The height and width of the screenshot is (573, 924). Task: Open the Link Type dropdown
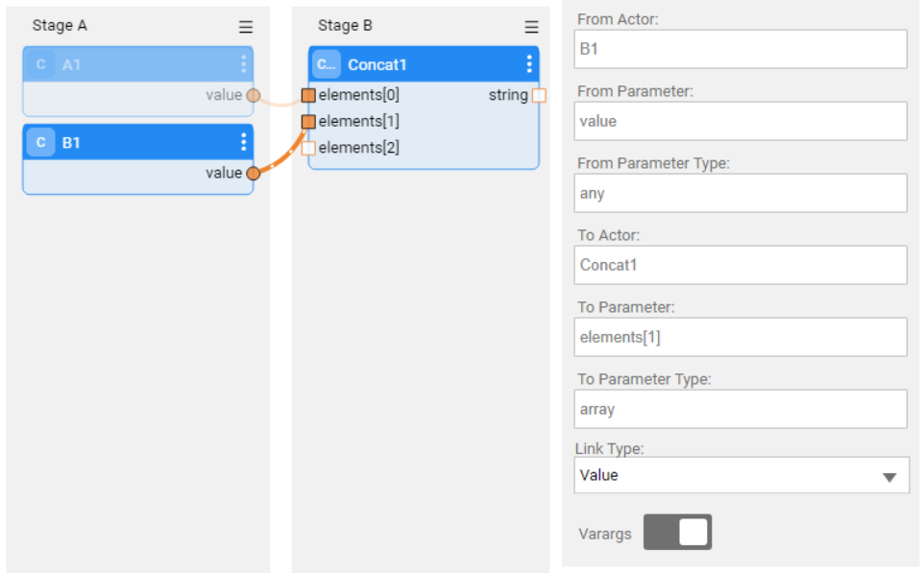742,475
